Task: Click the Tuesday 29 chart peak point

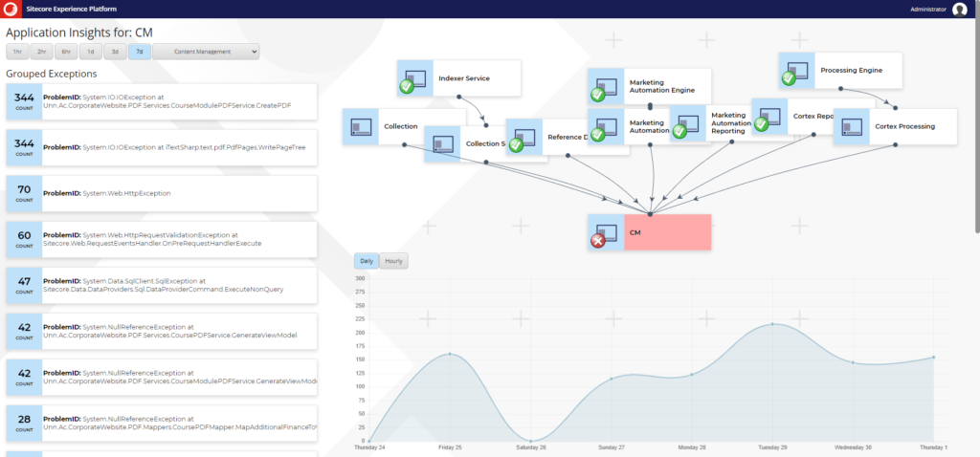Action: tap(772, 324)
